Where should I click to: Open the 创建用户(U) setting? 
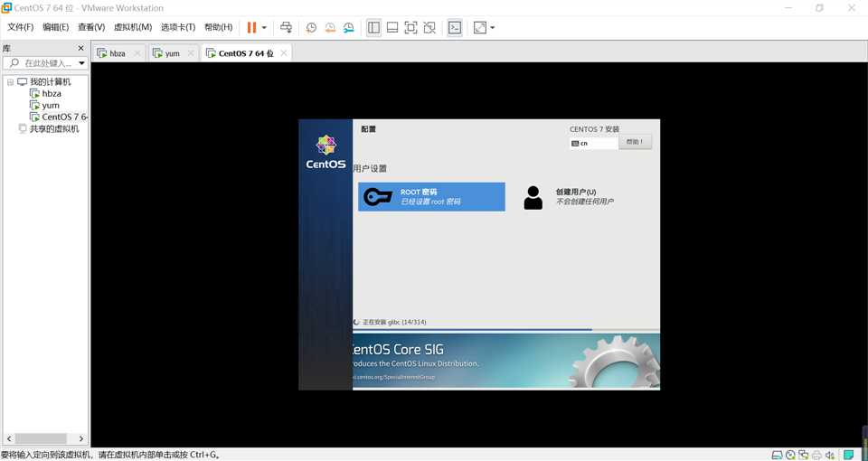pos(569,197)
